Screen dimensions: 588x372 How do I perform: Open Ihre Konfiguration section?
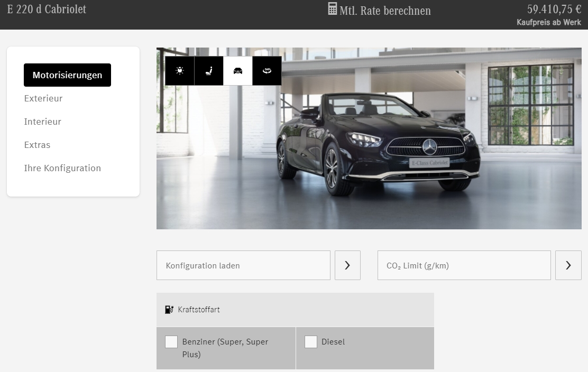pos(62,168)
